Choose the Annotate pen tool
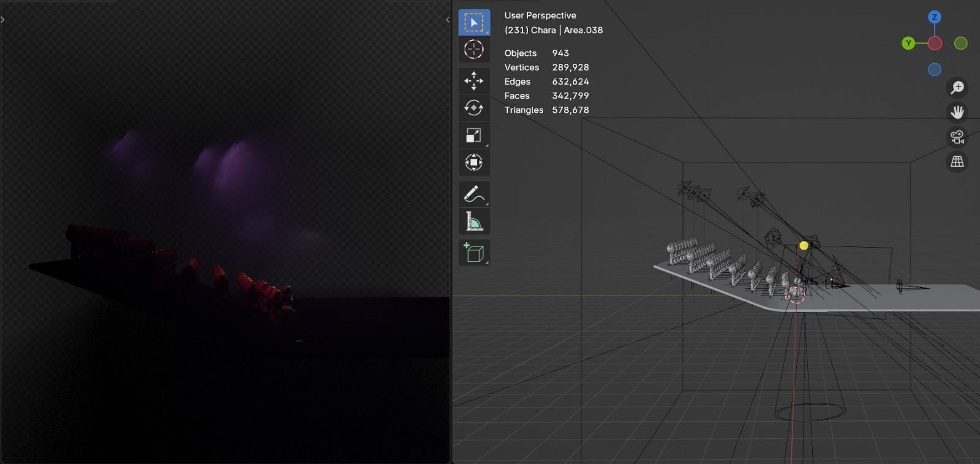Viewport: 980px width, 464px height. 474,194
